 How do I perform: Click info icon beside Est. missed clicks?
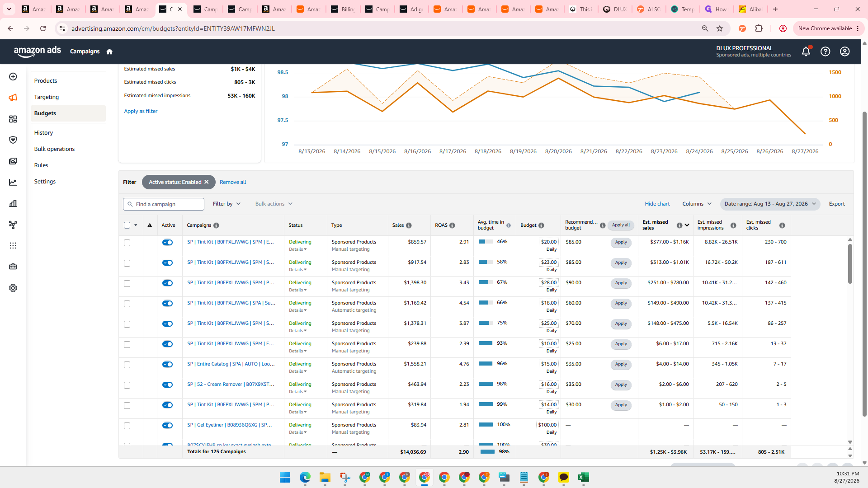782,225
